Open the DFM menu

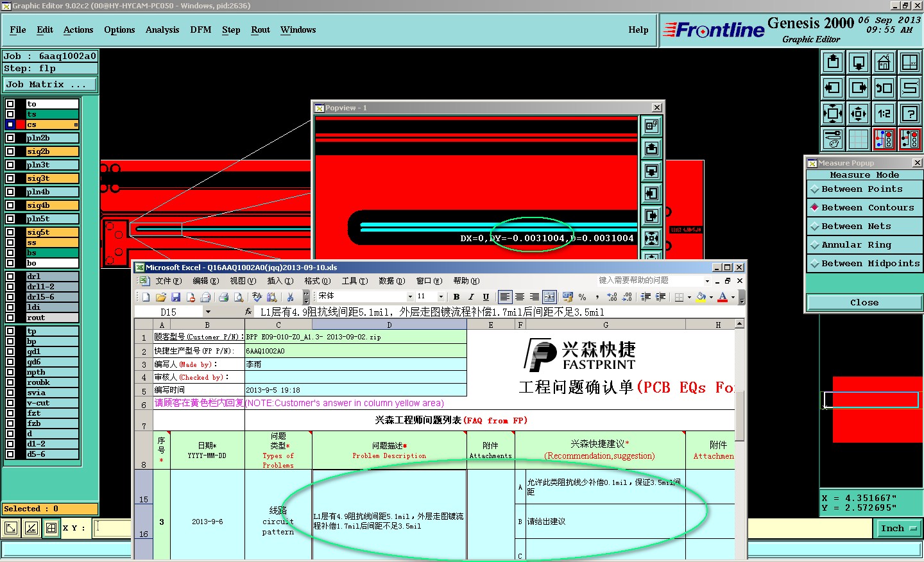201,30
